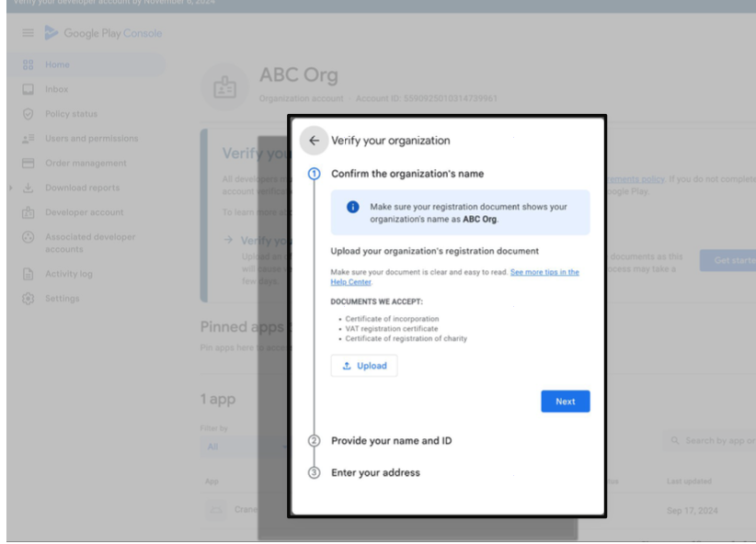The image size is (756, 544).
Task: Expand the Enter your address step
Action: [375, 472]
